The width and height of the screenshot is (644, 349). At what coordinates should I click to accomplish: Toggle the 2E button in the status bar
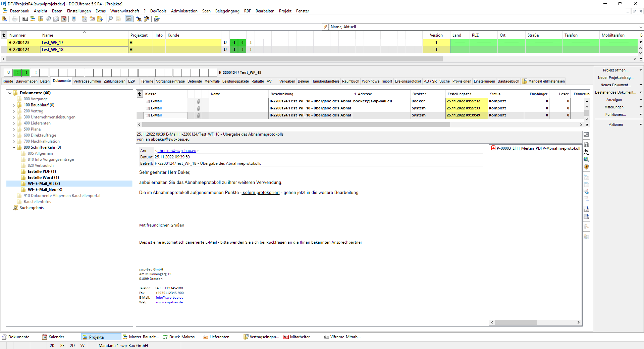coord(62,345)
